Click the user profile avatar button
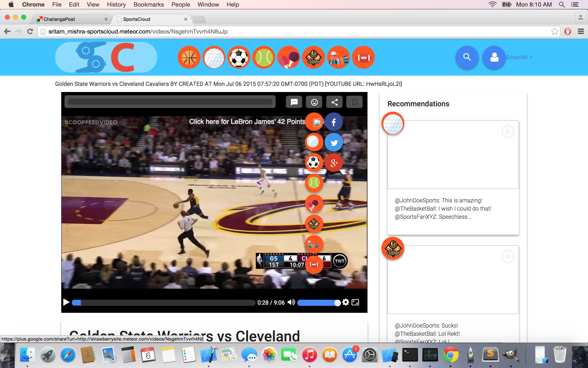Image resolution: width=588 pixels, height=368 pixels. point(494,57)
